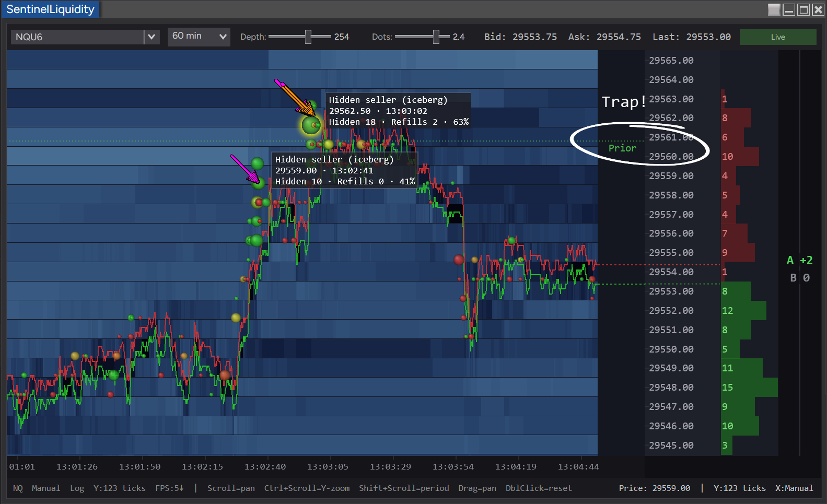Toggle Manual mode in status bar
The height and width of the screenshot is (504, 827).
(46, 488)
